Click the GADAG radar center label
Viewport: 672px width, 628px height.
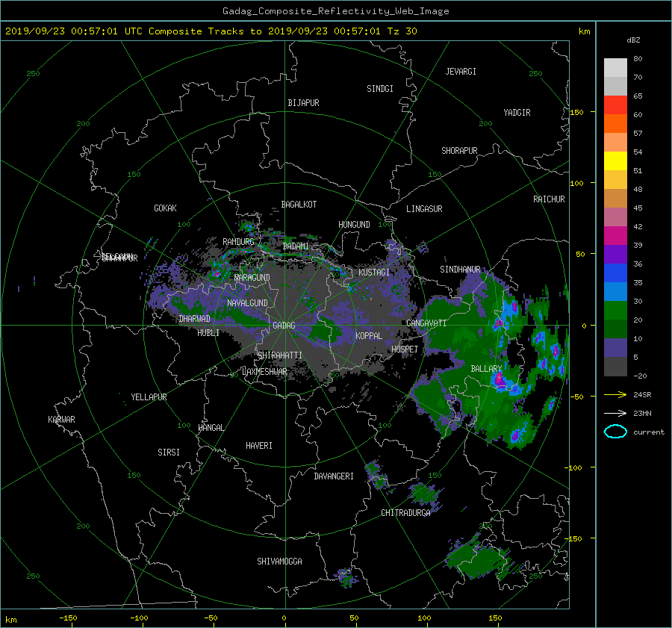tap(284, 326)
